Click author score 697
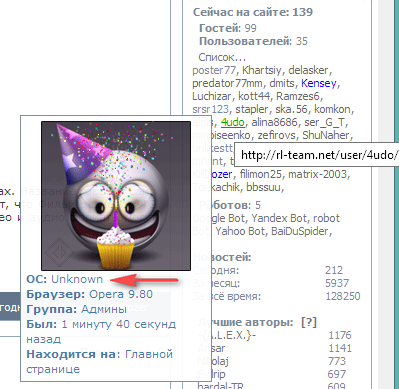The height and width of the screenshot is (389, 399). [337, 374]
